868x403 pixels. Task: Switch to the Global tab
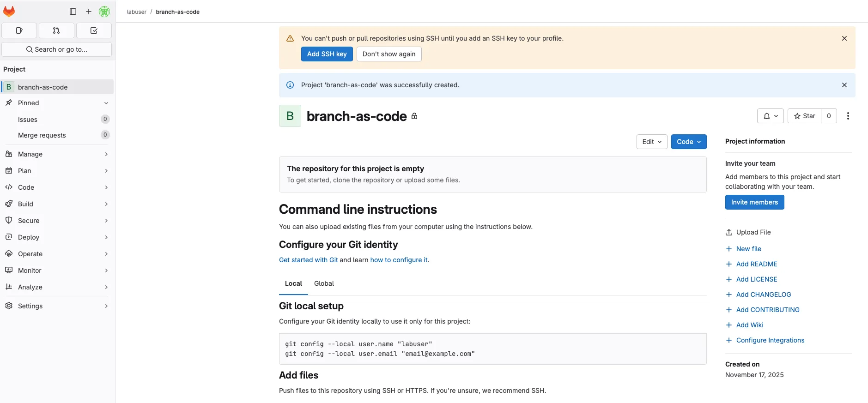click(x=324, y=283)
